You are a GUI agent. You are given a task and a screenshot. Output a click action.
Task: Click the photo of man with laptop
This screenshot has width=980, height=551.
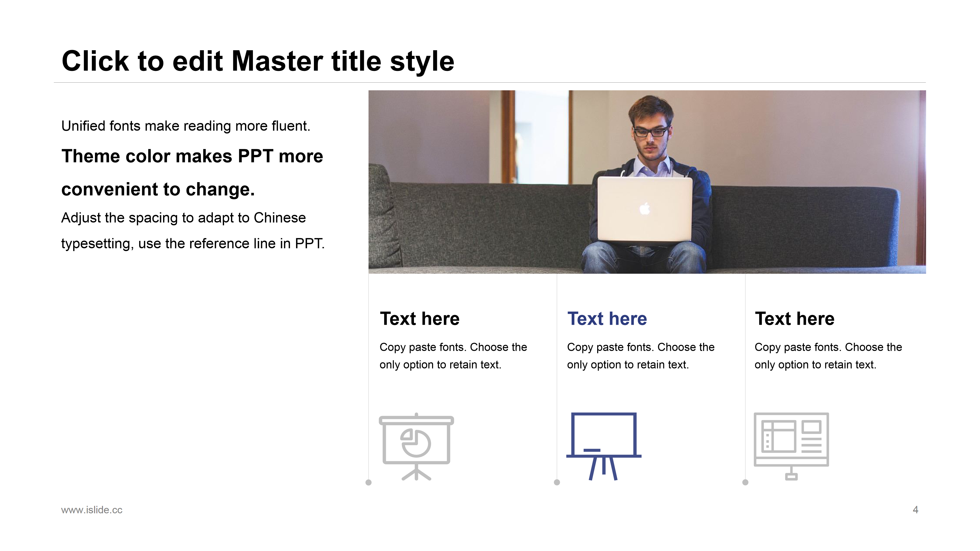click(647, 182)
